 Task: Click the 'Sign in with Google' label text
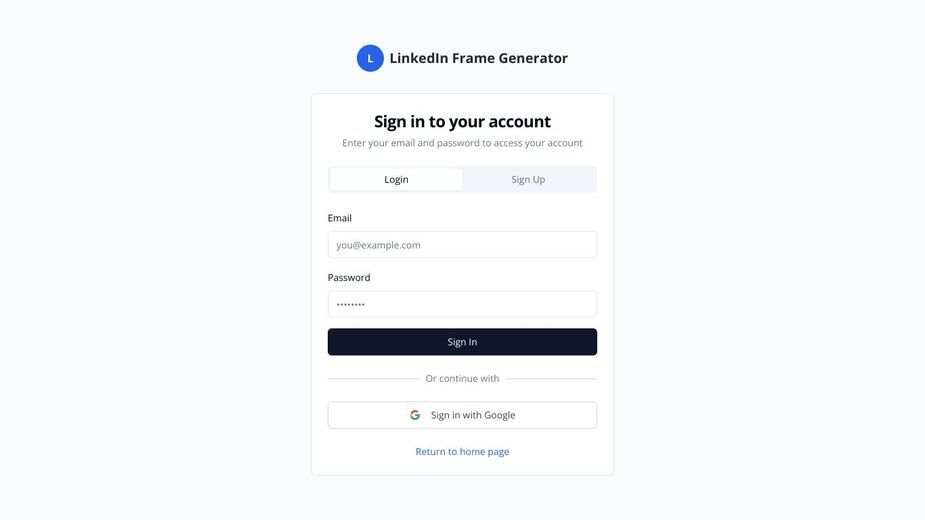473,416
